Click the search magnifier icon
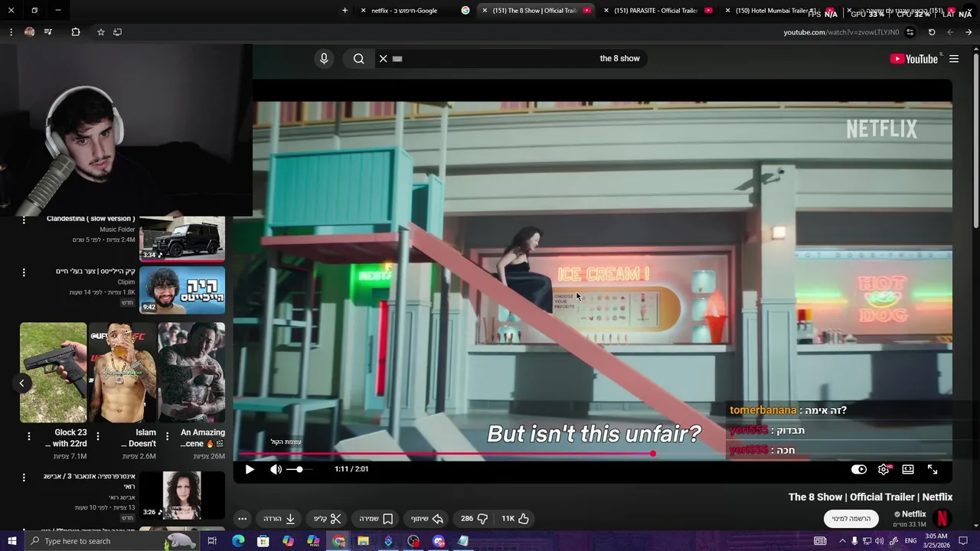The width and height of the screenshot is (980, 551). pyautogui.click(x=358, y=58)
